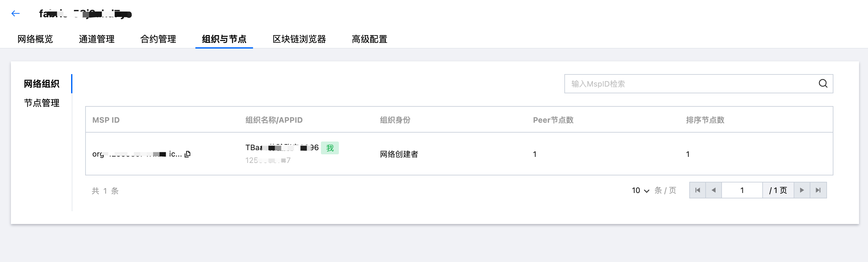Open the 通道管理 tab
Viewport: 868px width, 262px height.
(x=97, y=39)
